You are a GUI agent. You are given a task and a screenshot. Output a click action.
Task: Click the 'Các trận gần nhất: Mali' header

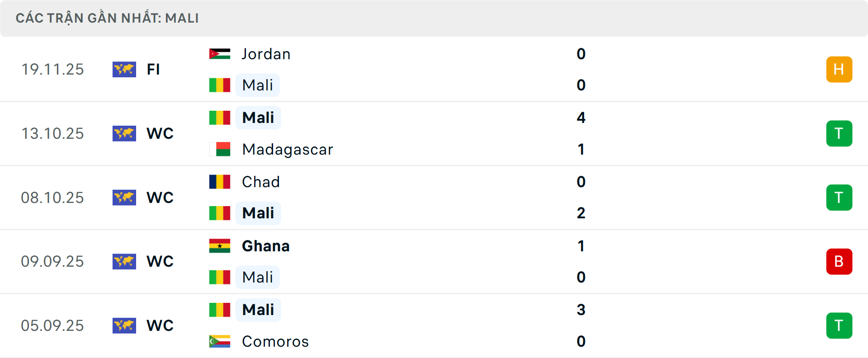tap(107, 18)
